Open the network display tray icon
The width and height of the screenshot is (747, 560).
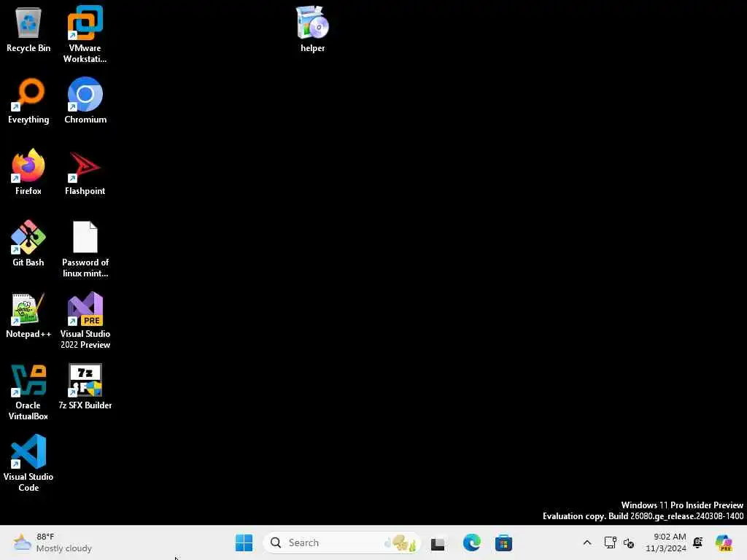coord(611,542)
